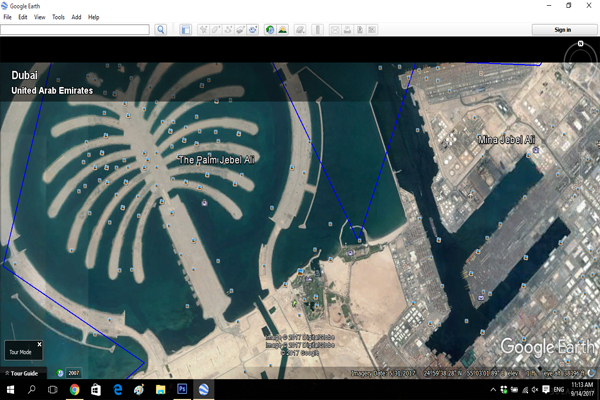Close the Tour Mode box

click(39, 344)
